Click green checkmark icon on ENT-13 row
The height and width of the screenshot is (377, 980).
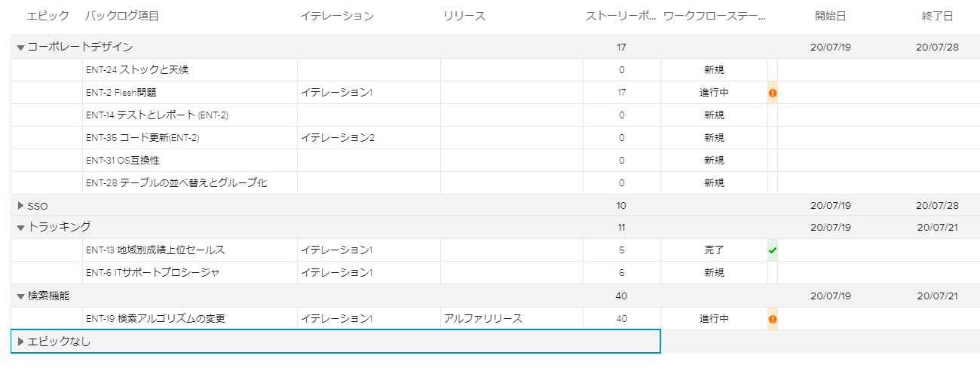(x=773, y=250)
